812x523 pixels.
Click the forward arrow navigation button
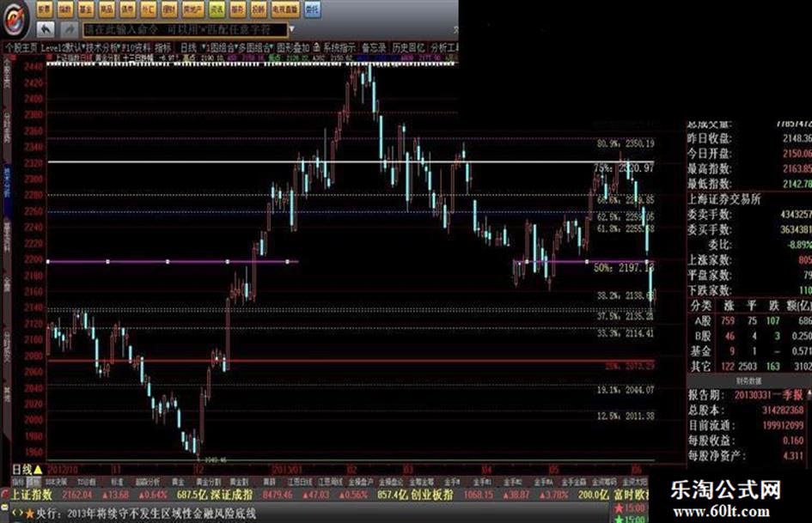[70, 29]
